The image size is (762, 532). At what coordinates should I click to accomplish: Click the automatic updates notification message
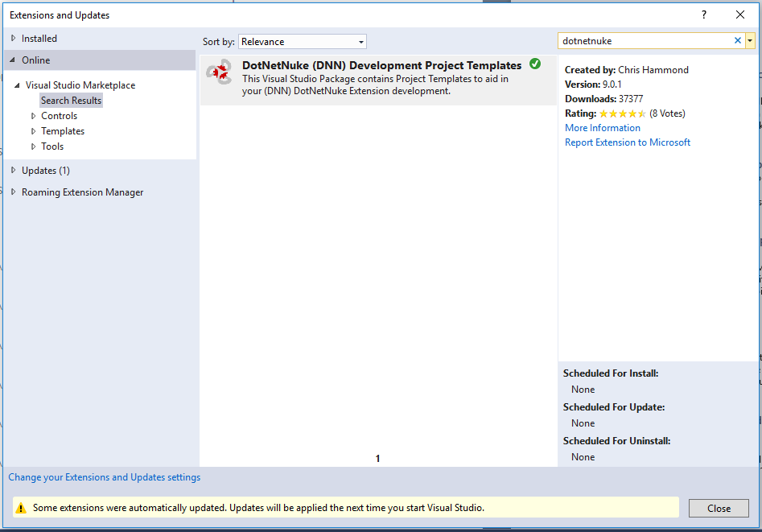click(258, 508)
